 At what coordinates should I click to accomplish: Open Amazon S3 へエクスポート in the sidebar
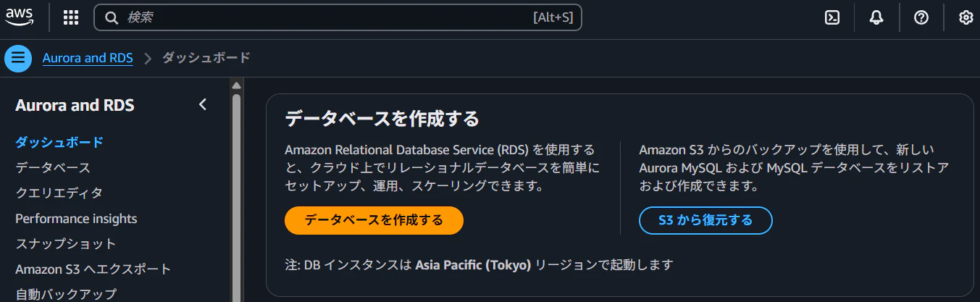[x=93, y=269]
